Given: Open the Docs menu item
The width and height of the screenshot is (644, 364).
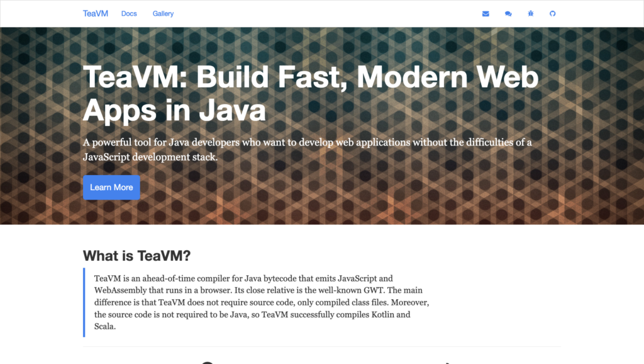Looking at the screenshot, I should (129, 14).
